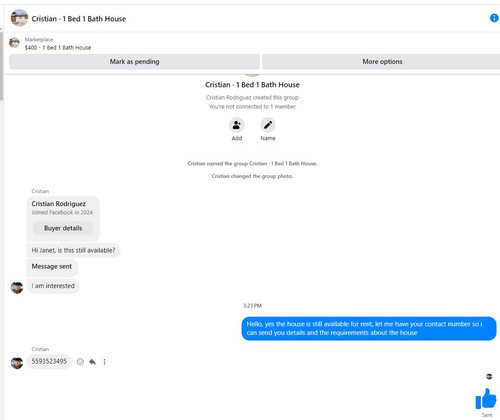
Task: Click the centered group name Cristian · 1 Bed 1 Bath House
Action: pyautogui.click(x=252, y=85)
